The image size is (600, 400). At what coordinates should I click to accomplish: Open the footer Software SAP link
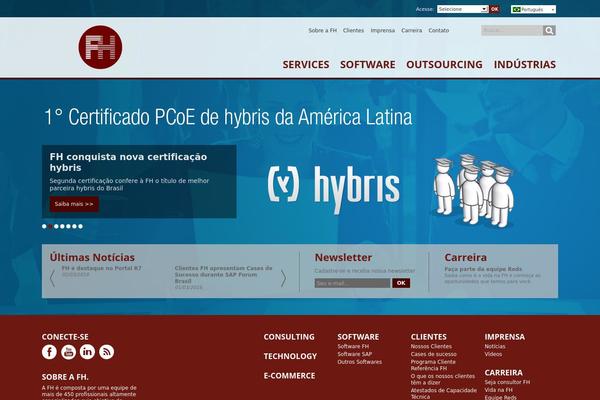355,354
